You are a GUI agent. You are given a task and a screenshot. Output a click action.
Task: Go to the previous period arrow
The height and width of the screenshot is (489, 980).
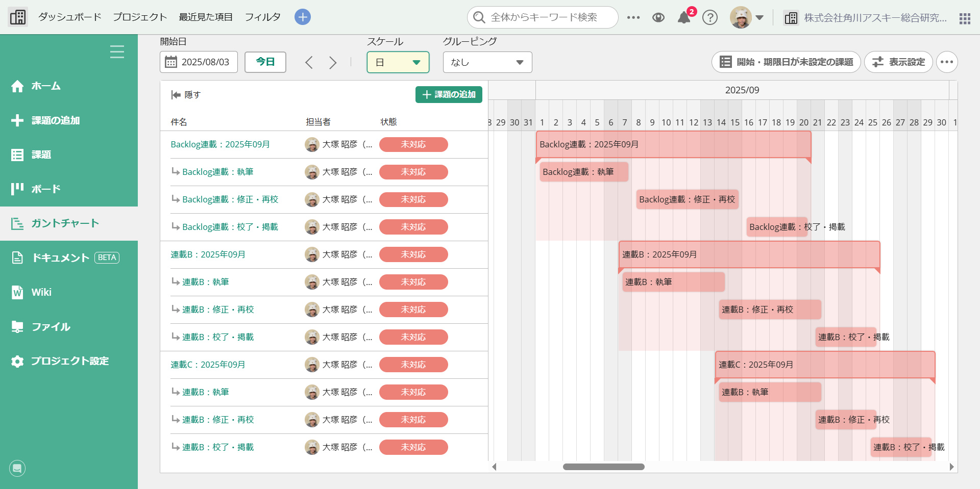pos(309,63)
